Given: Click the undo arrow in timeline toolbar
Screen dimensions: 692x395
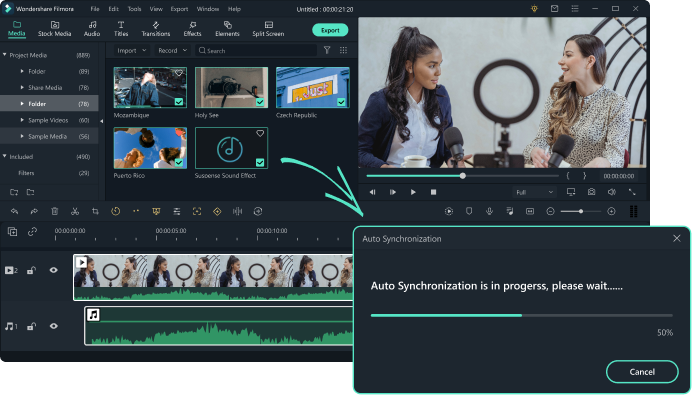Looking at the screenshot, I should (x=15, y=212).
